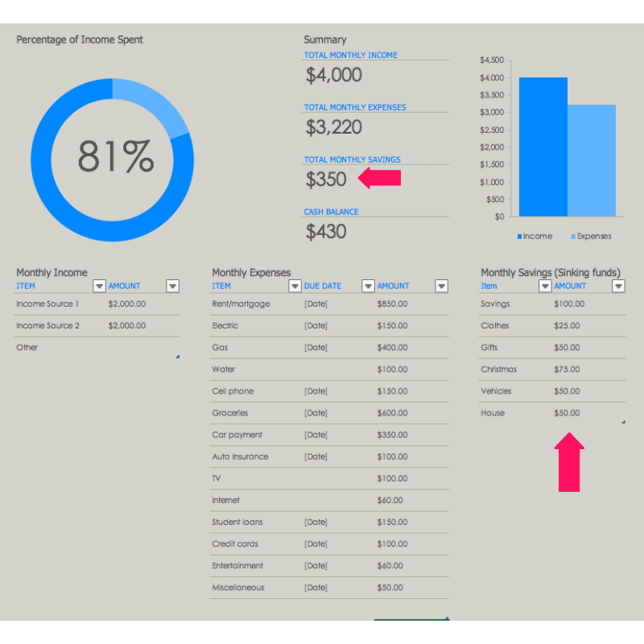The image size is (644, 644).
Task: Select the dark blue Income bar
Action: coord(543,147)
